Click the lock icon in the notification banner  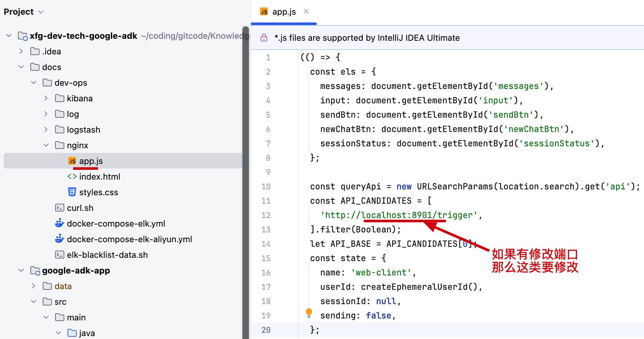(x=264, y=38)
